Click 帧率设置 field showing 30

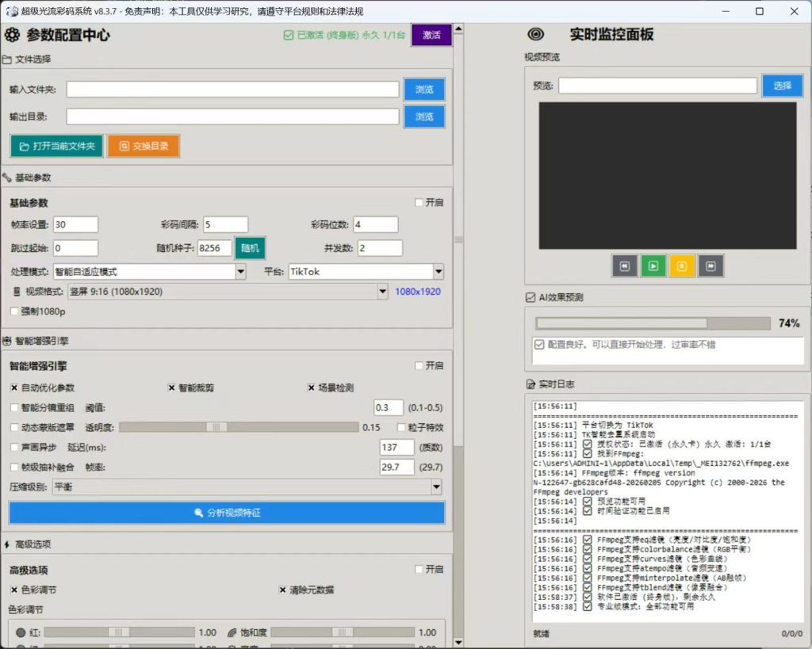tap(75, 224)
